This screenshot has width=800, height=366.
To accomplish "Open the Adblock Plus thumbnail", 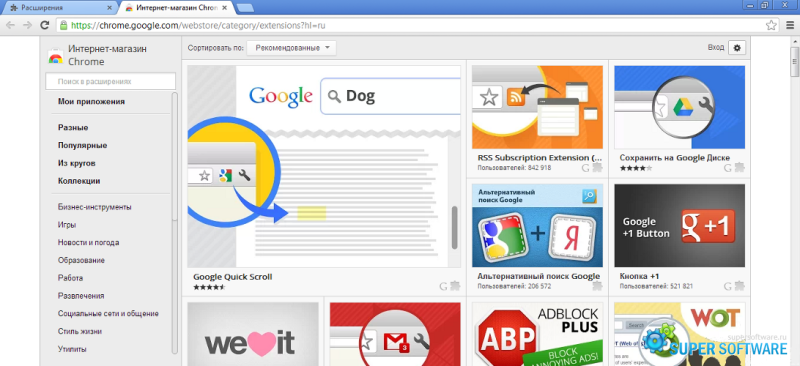I will 537,334.
